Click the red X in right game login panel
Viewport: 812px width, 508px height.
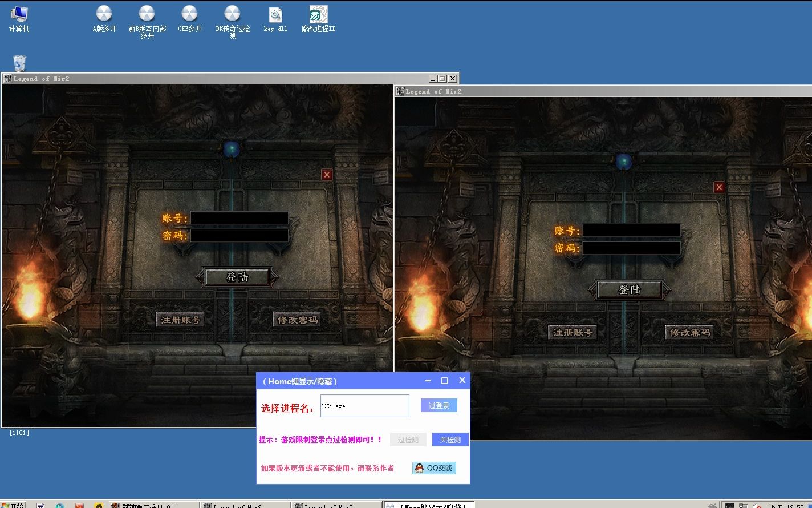pyautogui.click(x=719, y=187)
